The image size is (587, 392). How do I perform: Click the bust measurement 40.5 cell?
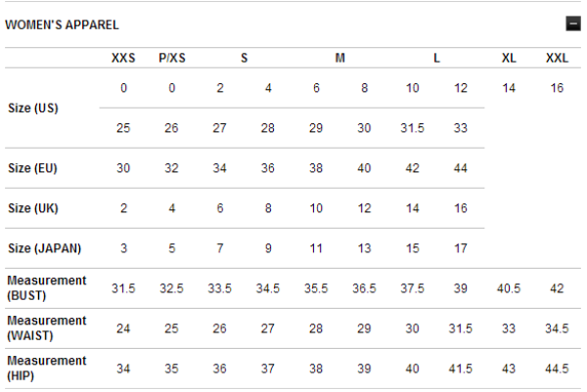click(509, 288)
